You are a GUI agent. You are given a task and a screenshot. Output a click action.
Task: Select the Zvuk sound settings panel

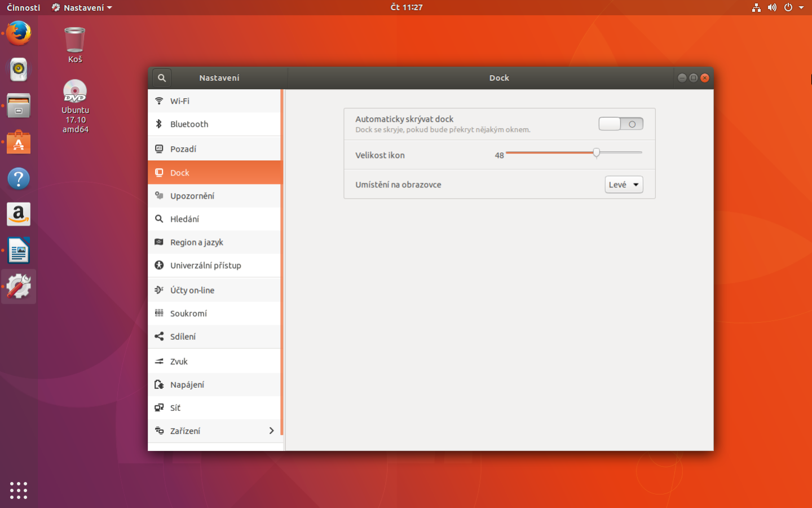pyautogui.click(x=179, y=361)
